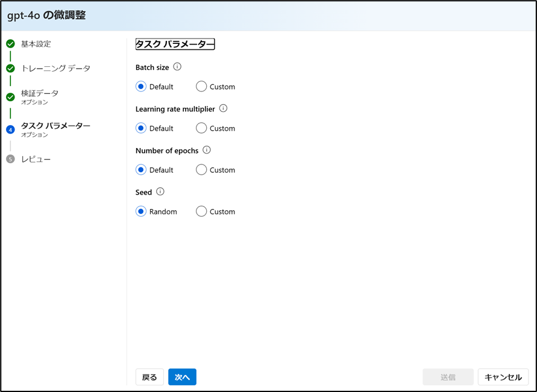Switch to the 検証データ step
Screen dimensions: 537x392
point(40,93)
